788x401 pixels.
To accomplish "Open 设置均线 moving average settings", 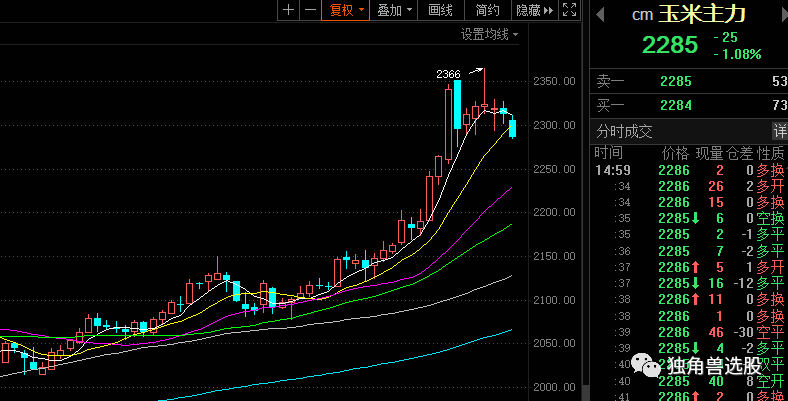I will click(489, 34).
